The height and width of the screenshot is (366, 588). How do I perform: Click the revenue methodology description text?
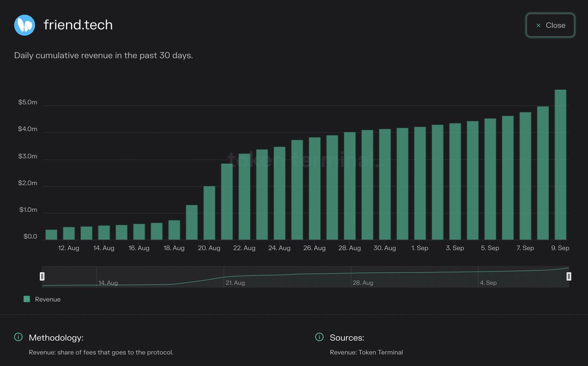click(101, 352)
